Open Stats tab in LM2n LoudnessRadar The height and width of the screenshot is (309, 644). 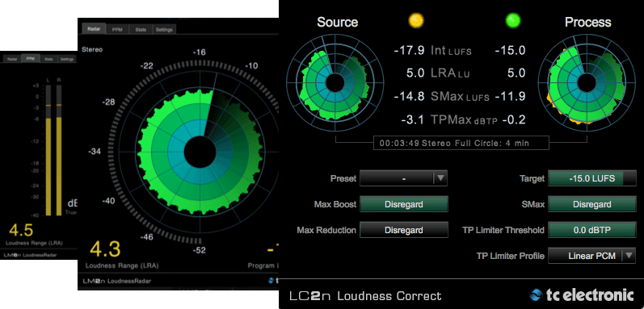(141, 30)
